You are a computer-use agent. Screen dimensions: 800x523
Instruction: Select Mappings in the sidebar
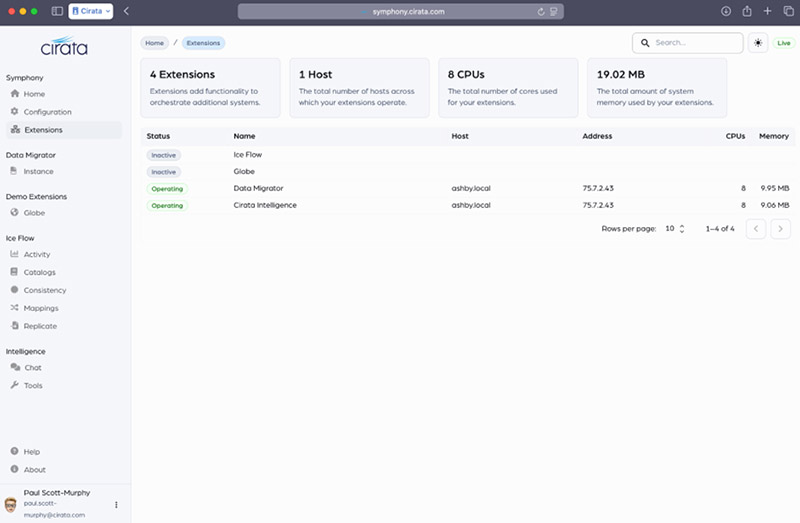click(x=40, y=308)
